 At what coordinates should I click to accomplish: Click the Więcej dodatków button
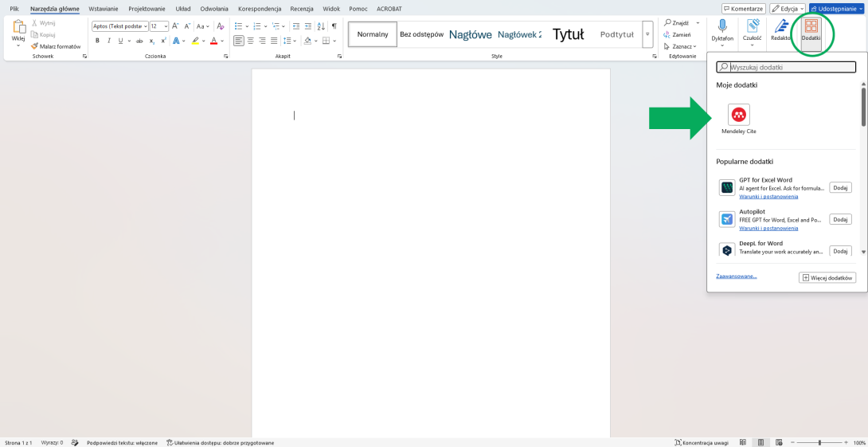(827, 277)
